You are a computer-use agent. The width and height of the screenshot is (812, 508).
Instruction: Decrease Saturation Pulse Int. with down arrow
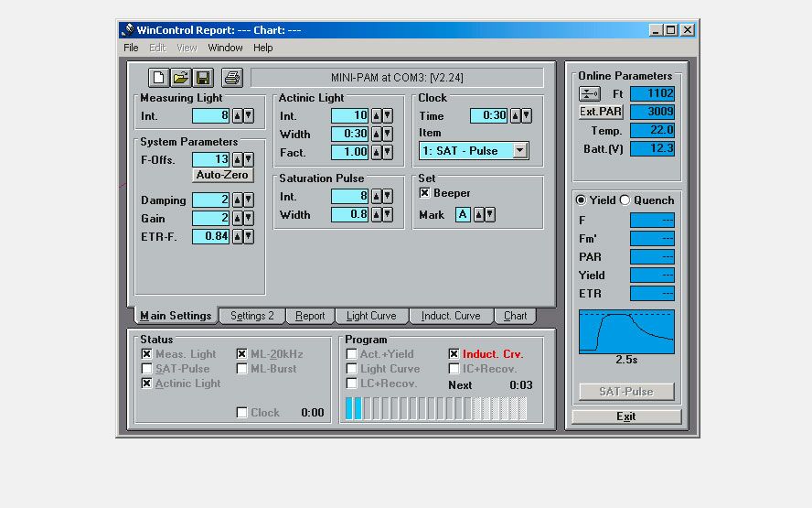click(x=388, y=196)
